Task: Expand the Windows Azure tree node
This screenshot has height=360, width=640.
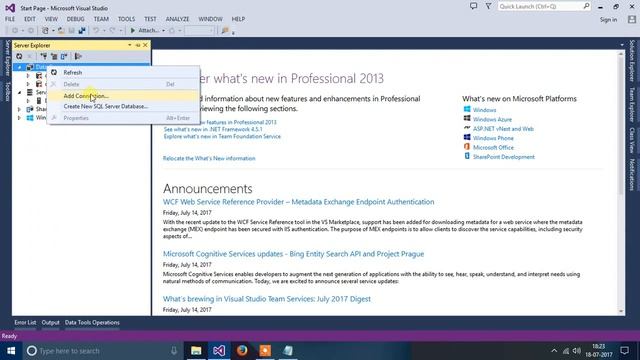Action: [19, 118]
